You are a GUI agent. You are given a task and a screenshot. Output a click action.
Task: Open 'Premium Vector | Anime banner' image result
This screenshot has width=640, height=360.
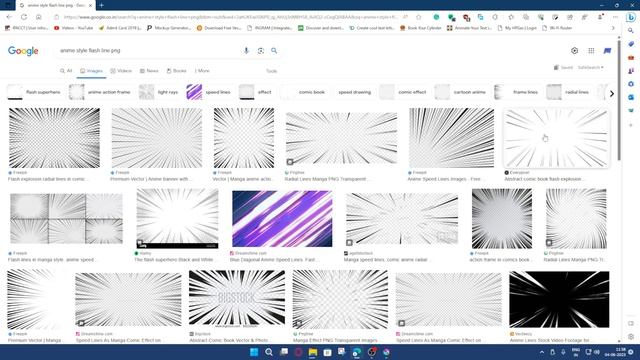[x=157, y=138]
